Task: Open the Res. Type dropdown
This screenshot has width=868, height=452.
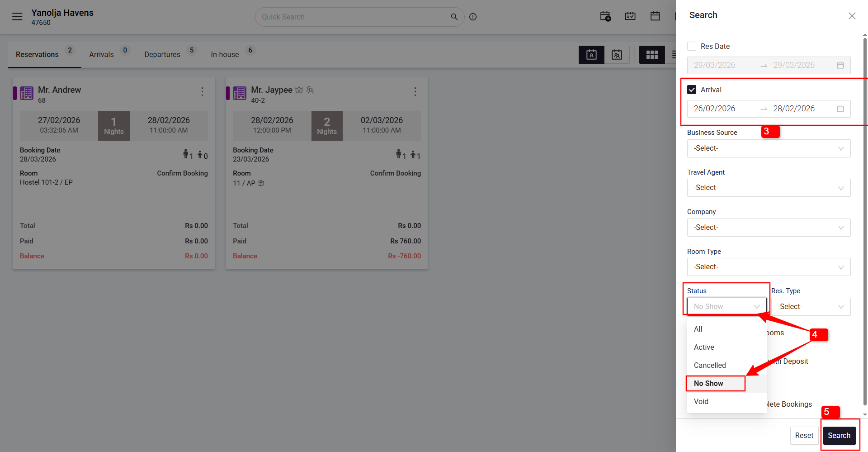Action: click(x=811, y=307)
